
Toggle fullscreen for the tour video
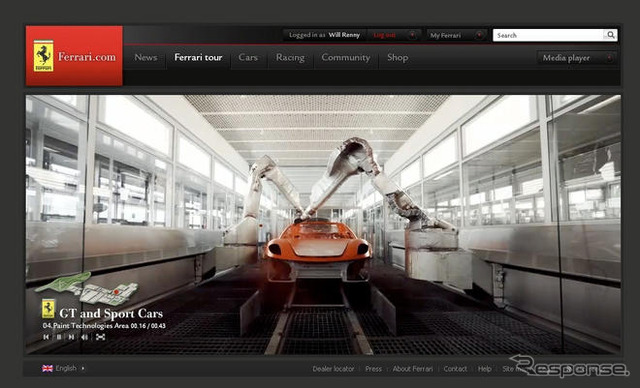pyautogui.click(x=100, y=337)
